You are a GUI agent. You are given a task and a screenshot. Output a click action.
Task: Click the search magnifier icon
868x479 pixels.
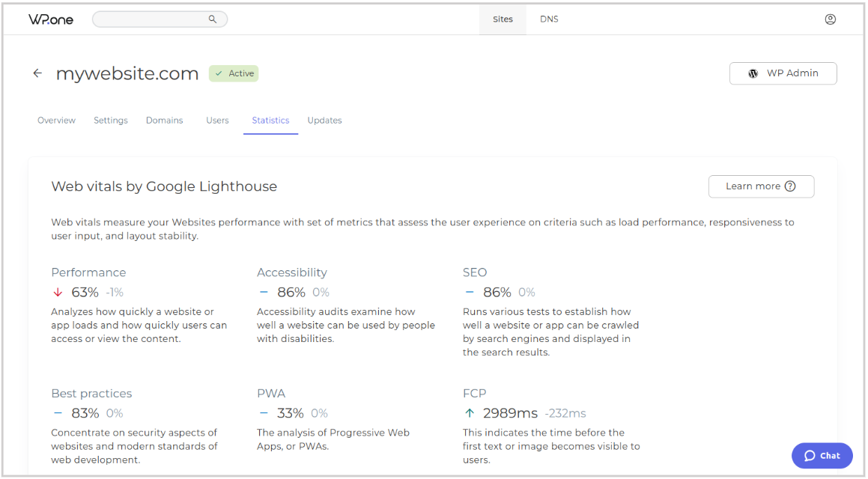[213, 19]
